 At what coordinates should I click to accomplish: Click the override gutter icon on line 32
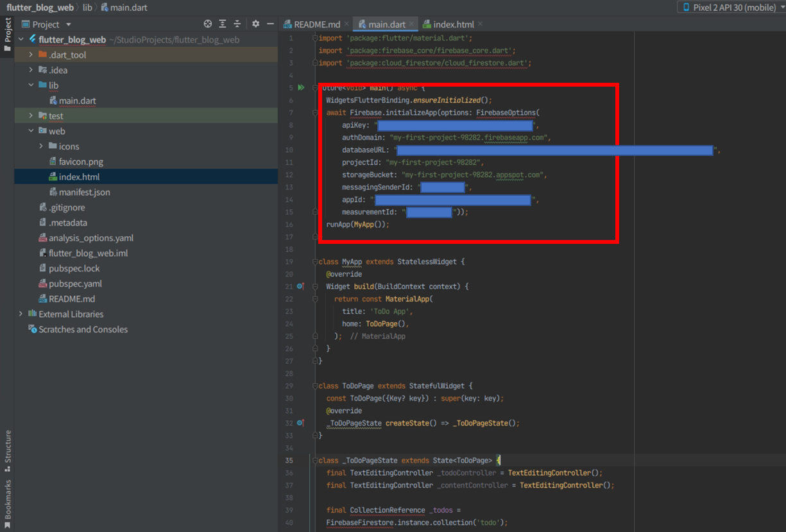pos(300,423)
